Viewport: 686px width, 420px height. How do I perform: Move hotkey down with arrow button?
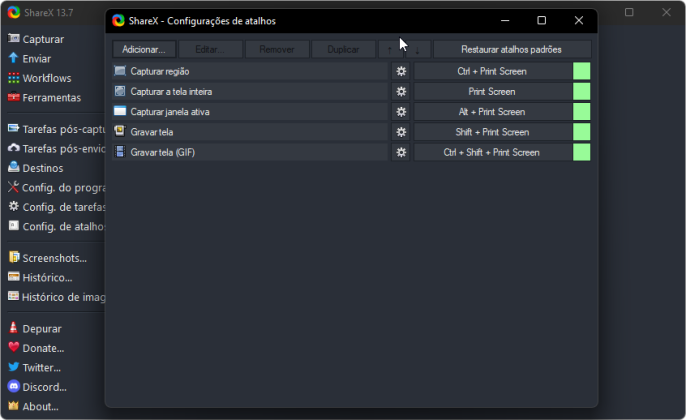(418, 49)
